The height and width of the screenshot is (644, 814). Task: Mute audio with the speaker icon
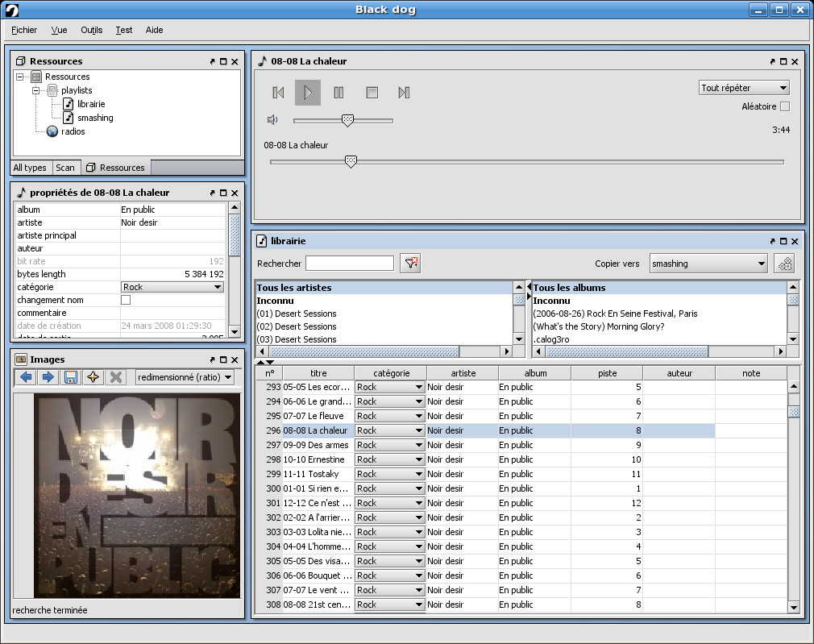pyautogui.click(x=272, y=120)
